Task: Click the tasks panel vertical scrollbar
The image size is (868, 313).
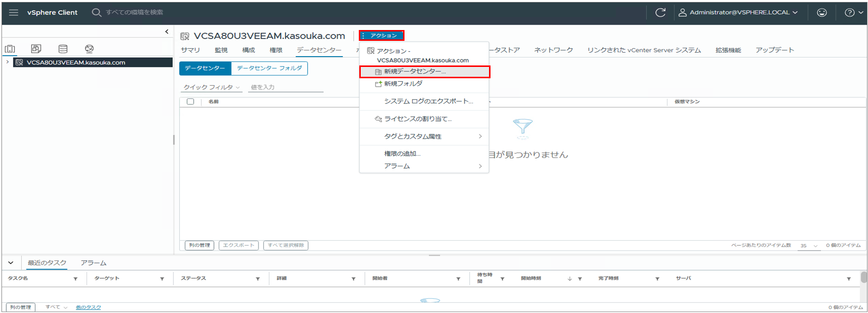Action: [864, 277]
